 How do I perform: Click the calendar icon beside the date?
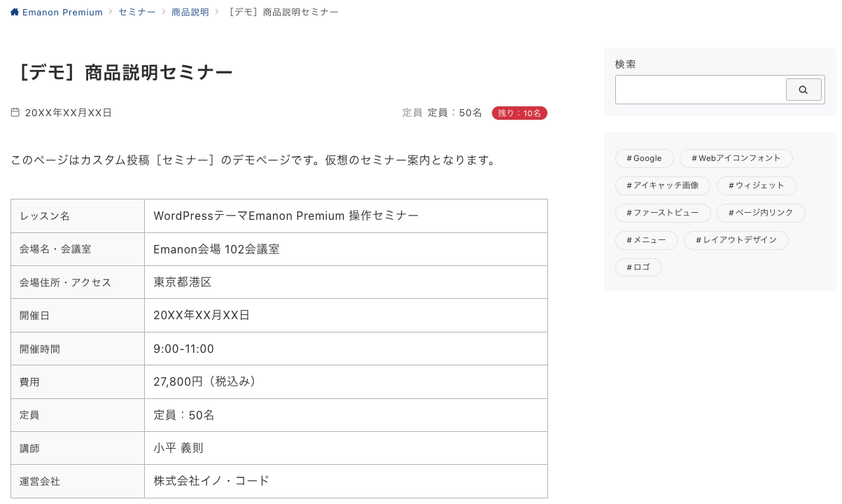click(x=15, y=112)
